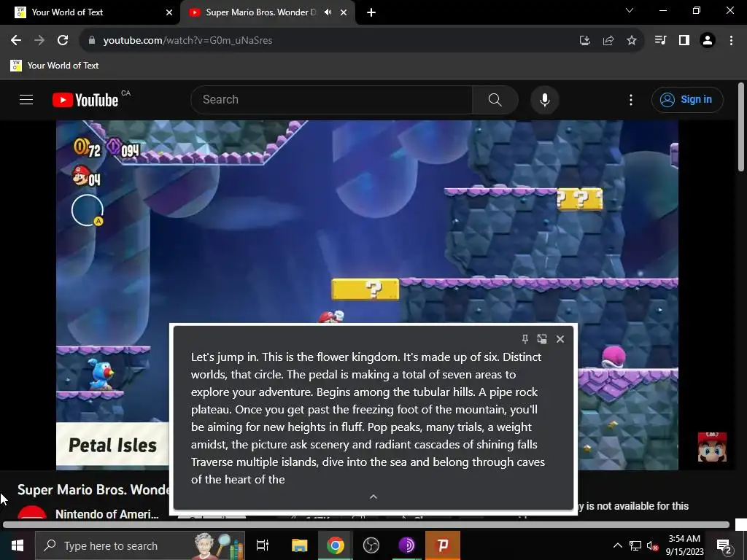
Task: Focus the YouTube Search field
Action: [332, 99]
